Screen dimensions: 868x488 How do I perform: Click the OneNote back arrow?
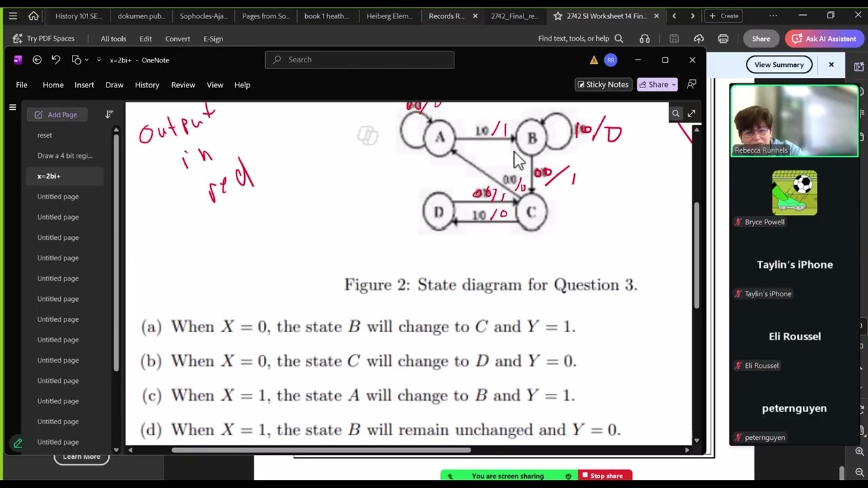[37, 60]
